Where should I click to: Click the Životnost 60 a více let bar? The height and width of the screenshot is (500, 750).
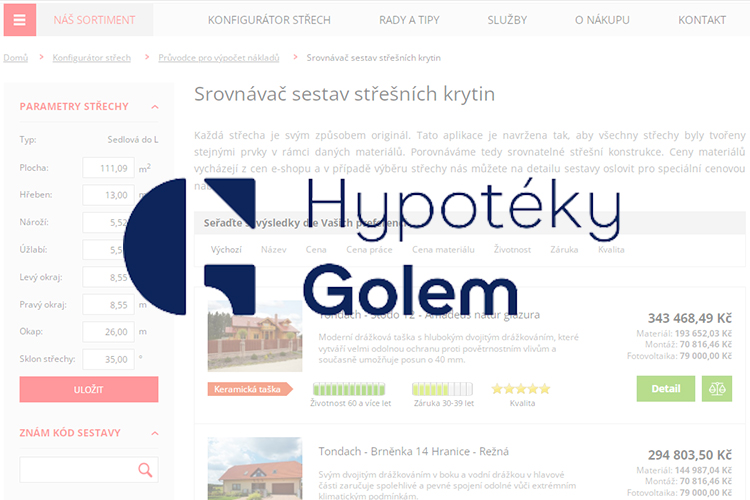tap(352, 389)
